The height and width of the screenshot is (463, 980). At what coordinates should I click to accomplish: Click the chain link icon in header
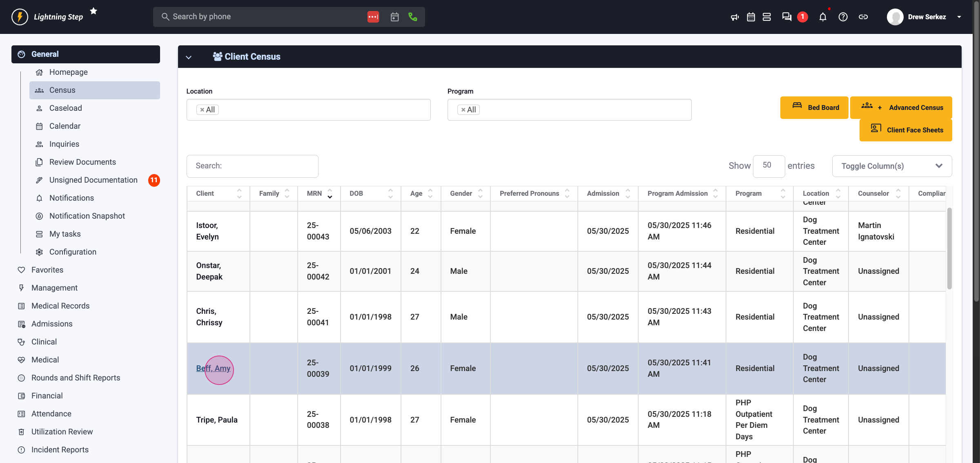tap(863, 17)
